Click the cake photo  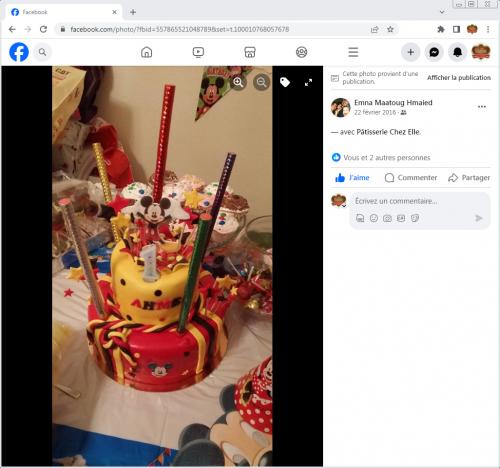click(162, 266)
